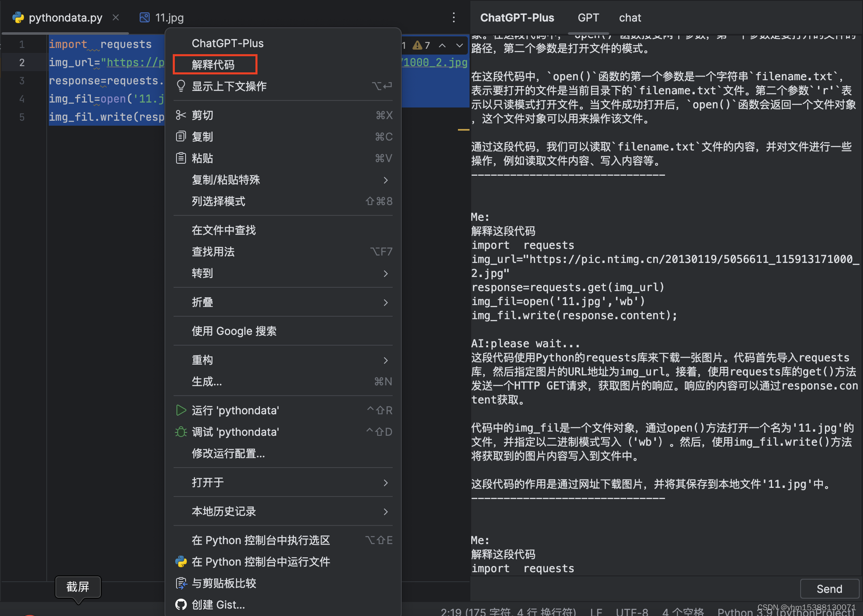Expand the 打开于 submenu
Image resolution: width=863 pixels, height=616 pixels.
pyautogui.click(x=283, y=482)
